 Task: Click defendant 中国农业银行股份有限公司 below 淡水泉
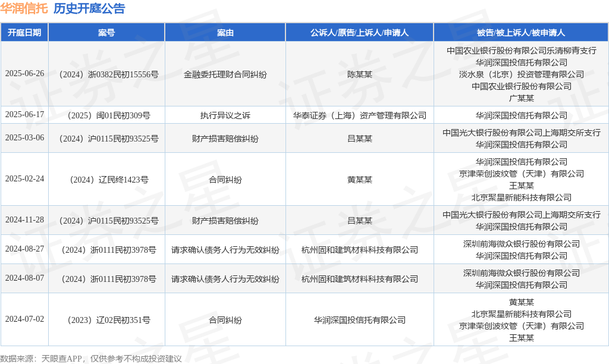pyautogui.click(x=521, y=86)
